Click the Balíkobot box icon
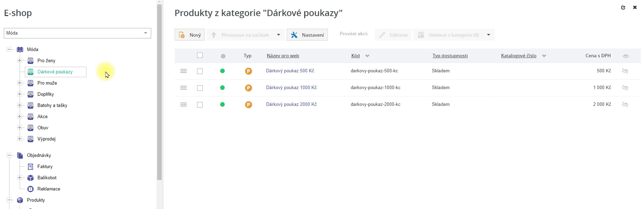 point(30,178)
